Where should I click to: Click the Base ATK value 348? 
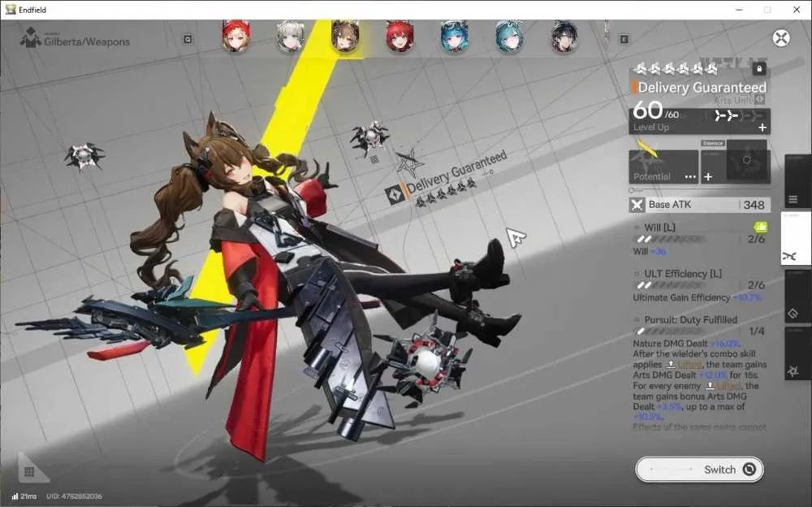[754, 205]
